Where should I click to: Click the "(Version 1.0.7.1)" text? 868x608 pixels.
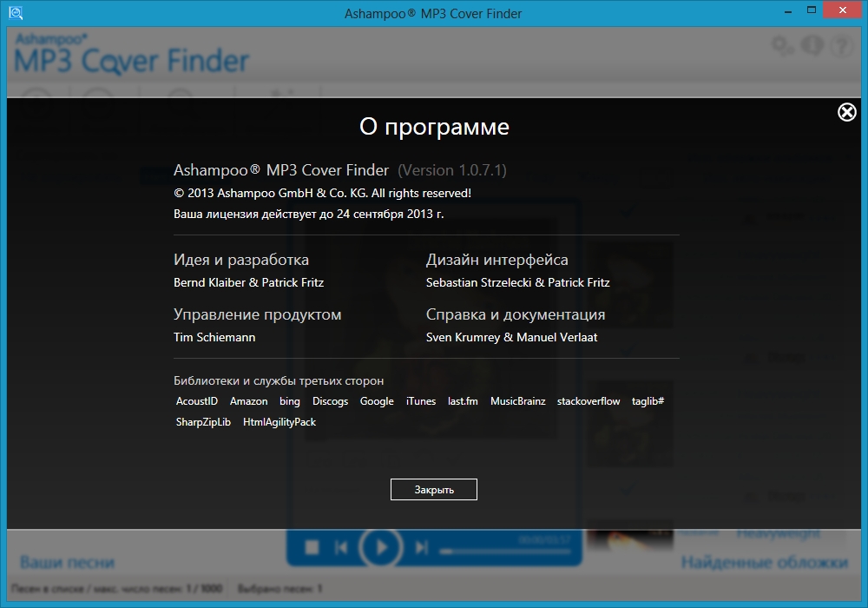(x=452, y=170)
